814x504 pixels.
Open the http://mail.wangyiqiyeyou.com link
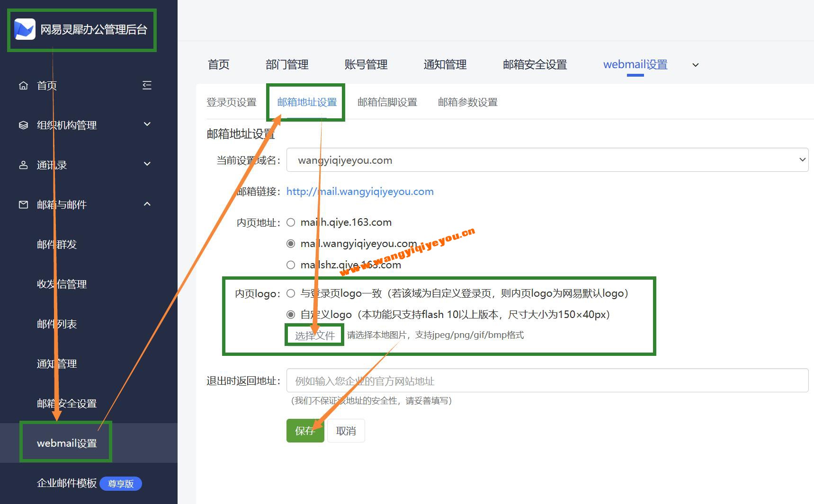[x=360, y=192]
